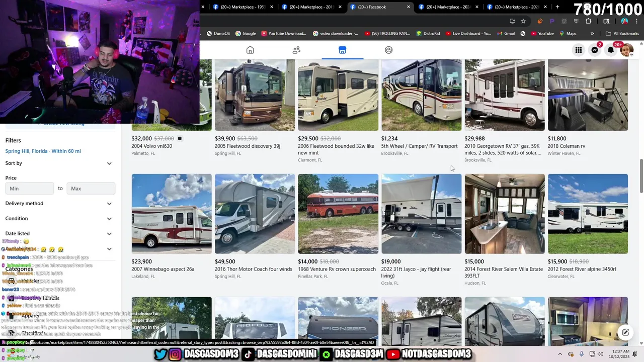Open PIONEER trailer listing photo
Screen dimensions: 644x362
(x=338, y=321)
